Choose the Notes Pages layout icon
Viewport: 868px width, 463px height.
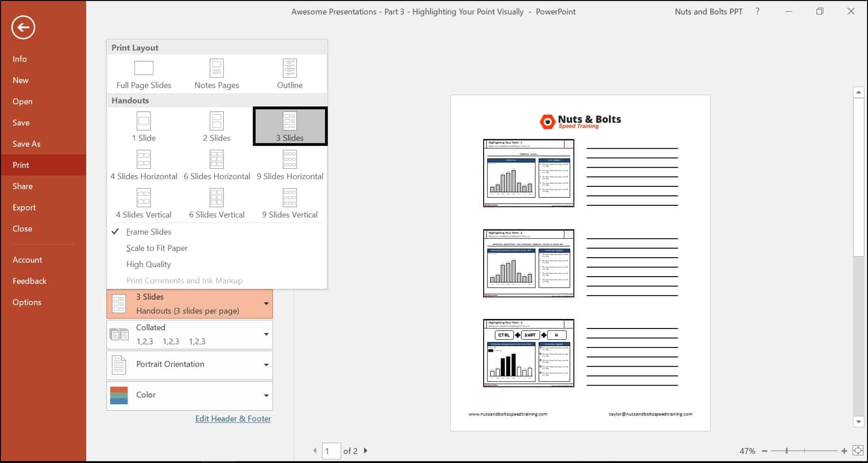(x=217, y=68)
